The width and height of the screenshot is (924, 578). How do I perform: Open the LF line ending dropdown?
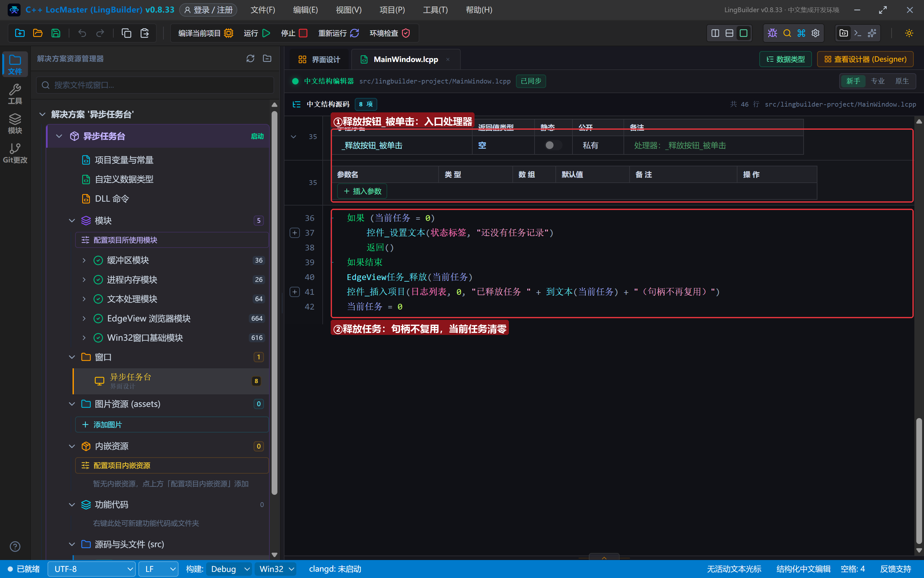click(x=159, y=569)
